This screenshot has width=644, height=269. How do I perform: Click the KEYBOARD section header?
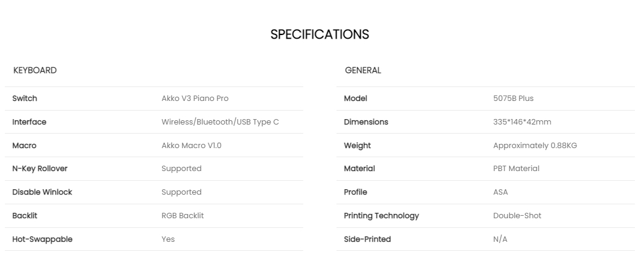[35, 70]
